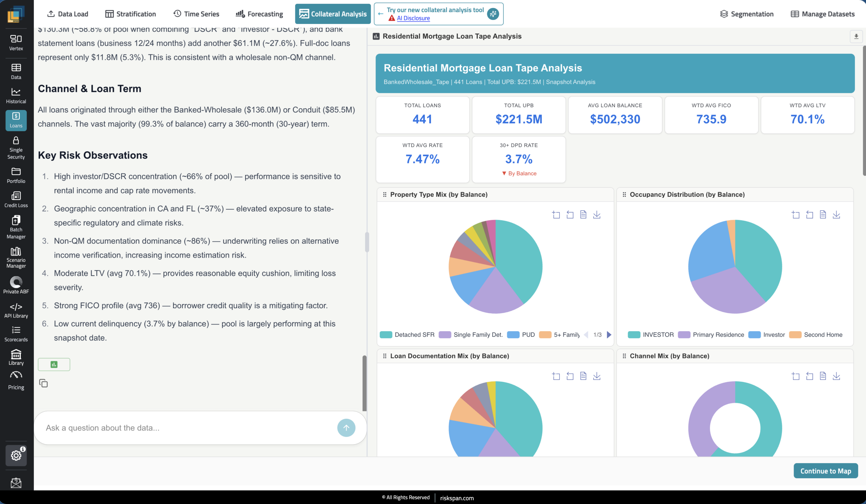Click the sparkle icon in collateral tool banner
866x504 pixels.
pos(493,14)
